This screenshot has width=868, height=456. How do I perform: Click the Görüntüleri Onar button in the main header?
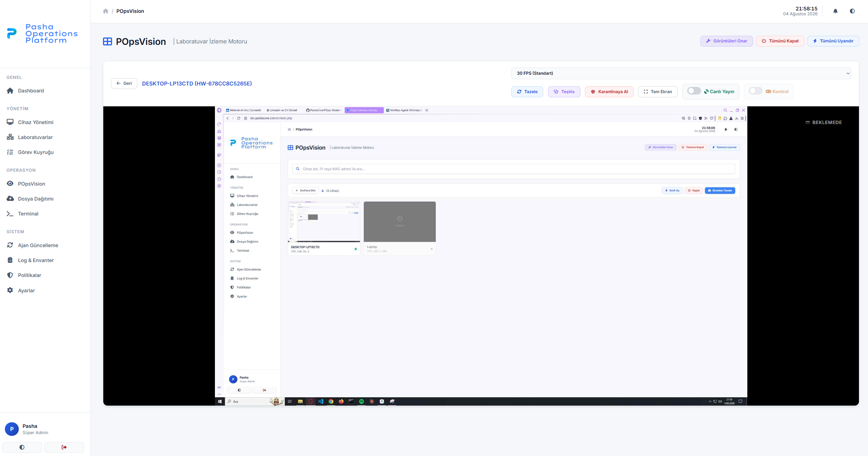pyautogui.click(x=726, y=41)
